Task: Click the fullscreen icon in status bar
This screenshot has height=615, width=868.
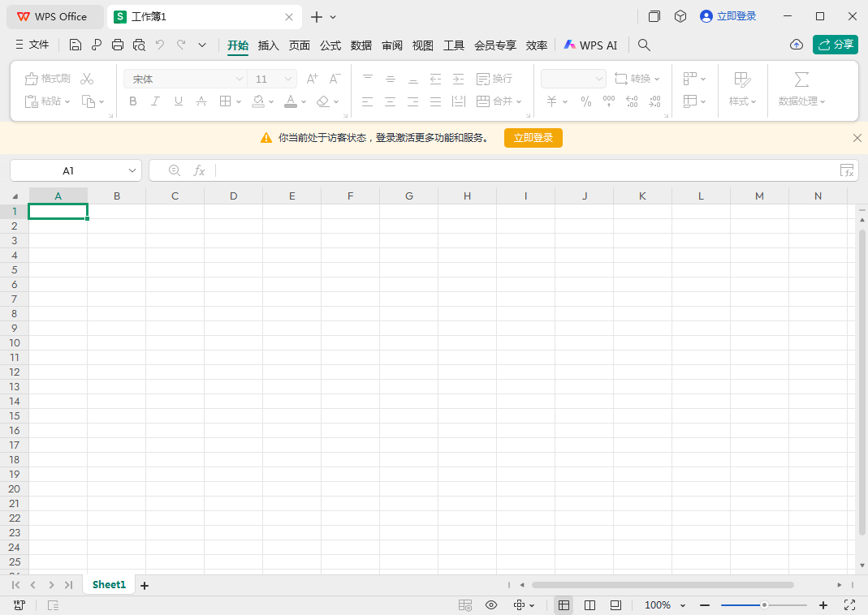Action: coord(850,605)
